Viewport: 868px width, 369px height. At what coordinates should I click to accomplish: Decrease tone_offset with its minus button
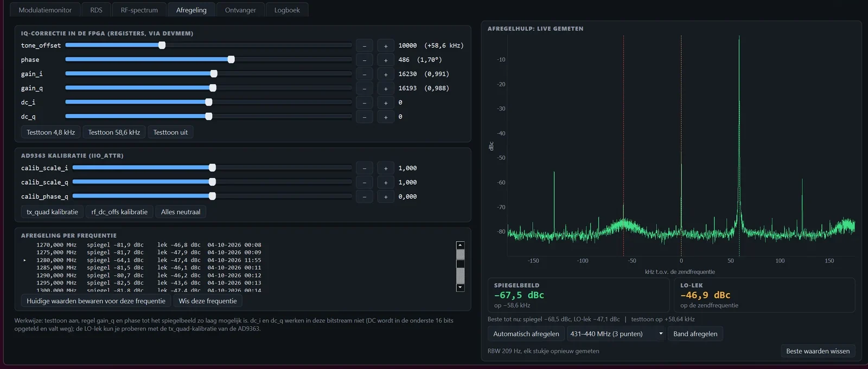[364, 46]
